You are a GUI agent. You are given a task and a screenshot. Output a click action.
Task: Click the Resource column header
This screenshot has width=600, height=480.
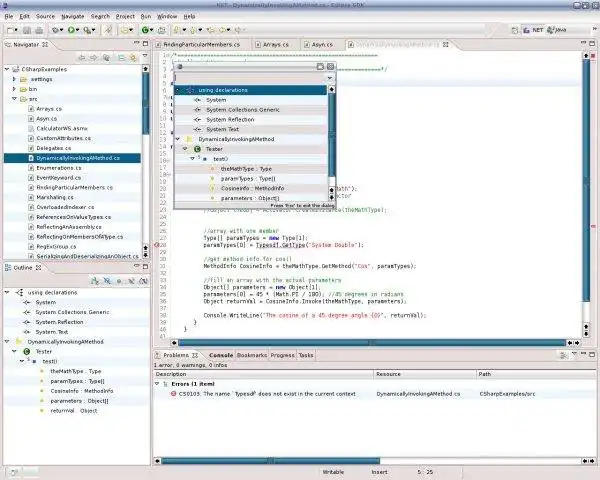389,374
